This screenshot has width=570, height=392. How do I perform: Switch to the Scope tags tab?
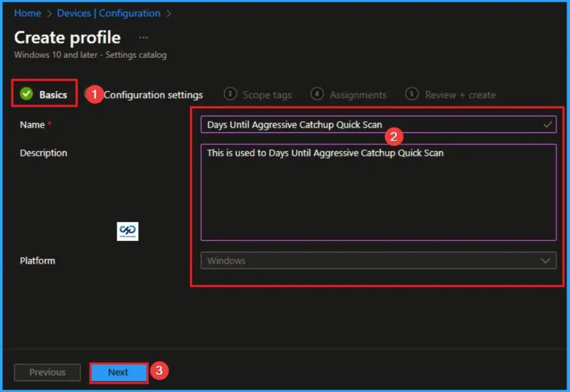pyautogui.click(x=267, y=95)
